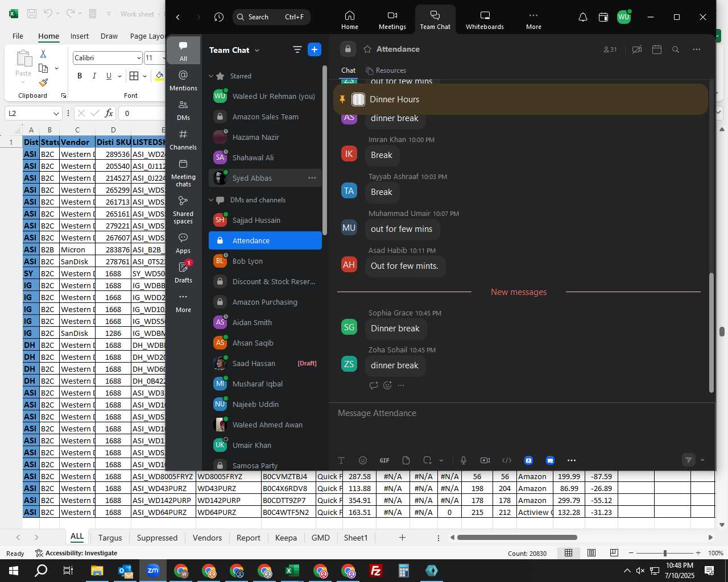The width and height of the screenshot is (728, 582).
Task: Open Zoom notifications bell
Action: (x=583, y=17)
